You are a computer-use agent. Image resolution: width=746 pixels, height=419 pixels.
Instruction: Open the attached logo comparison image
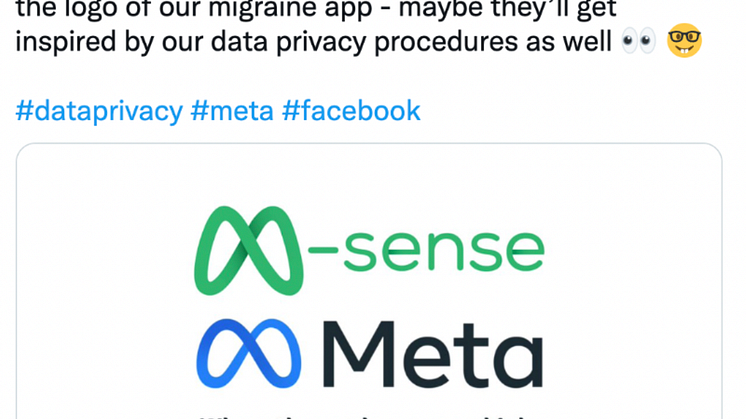point(369,290)
